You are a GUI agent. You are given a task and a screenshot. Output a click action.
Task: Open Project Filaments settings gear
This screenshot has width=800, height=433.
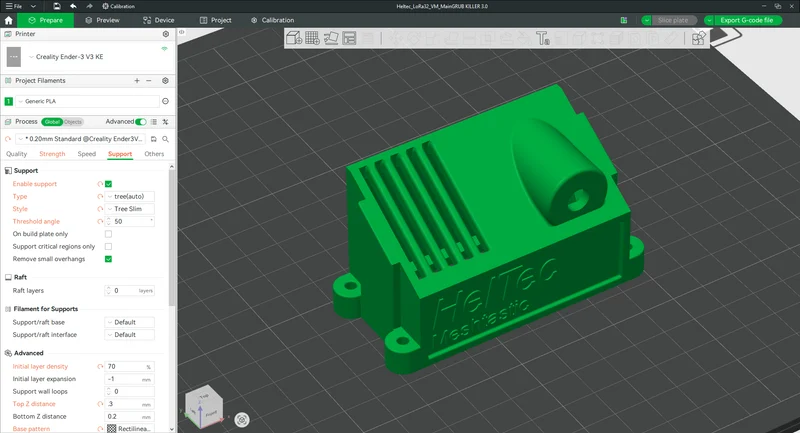point(165,81)
